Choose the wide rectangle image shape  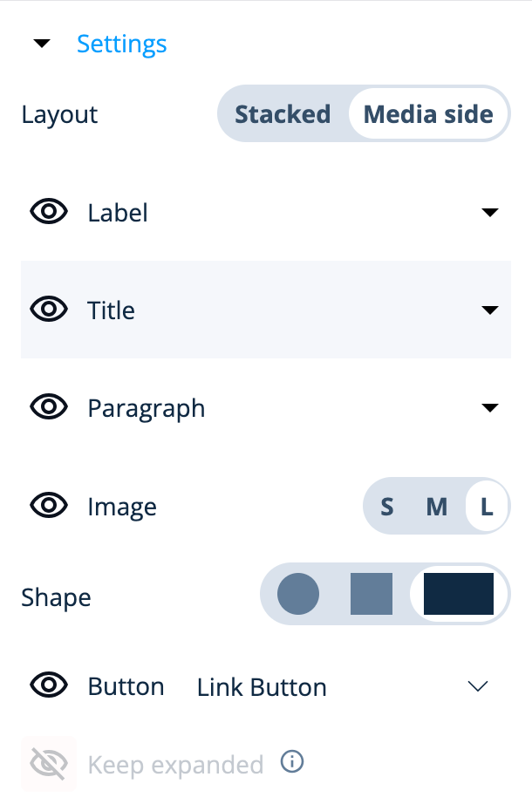click(459, 594)
